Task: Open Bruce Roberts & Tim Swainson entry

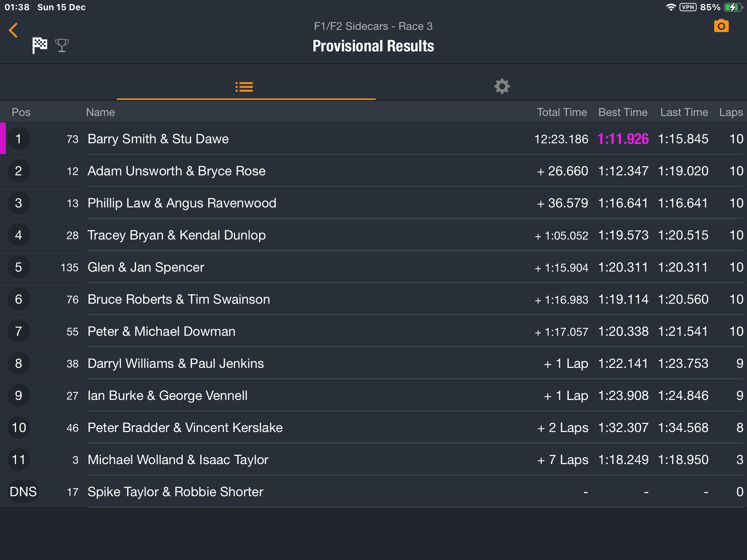Action: pyautogui.click(x=373, y=299)
